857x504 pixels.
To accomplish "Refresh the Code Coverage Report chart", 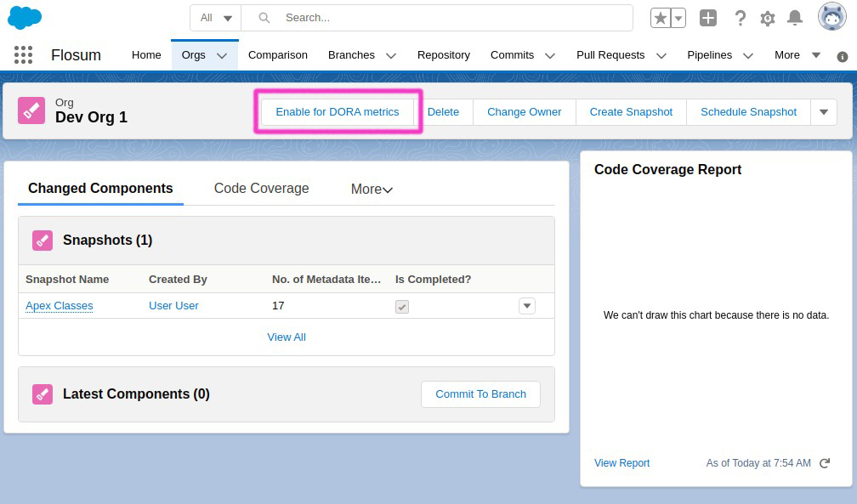I will 825,463.
